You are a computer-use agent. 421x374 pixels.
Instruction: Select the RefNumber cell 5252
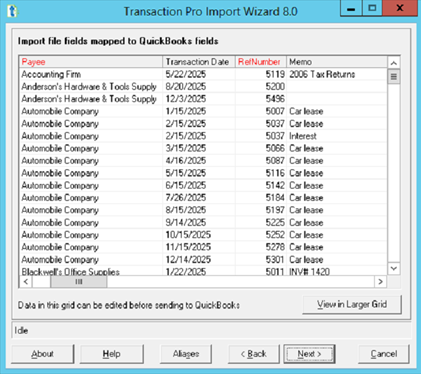tap(261, 235)
